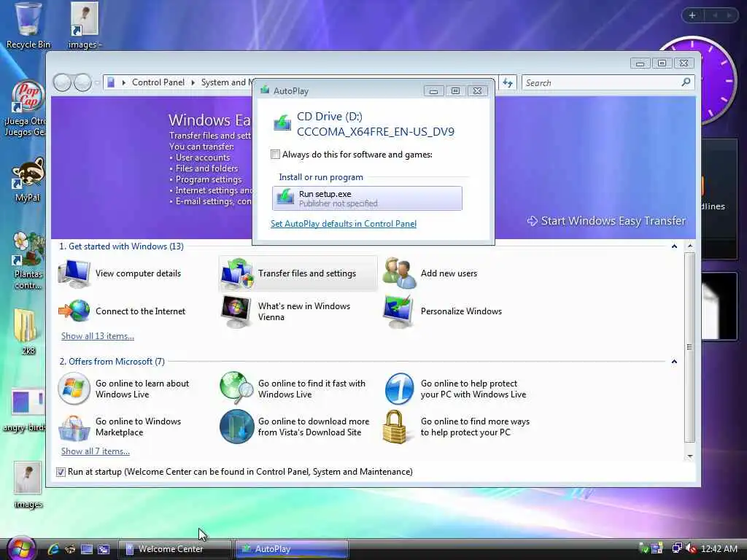The width and height of the screenshot is (747, 560).
Task: Open Go online to learn about Windows Live
Action: pos(124,389)
